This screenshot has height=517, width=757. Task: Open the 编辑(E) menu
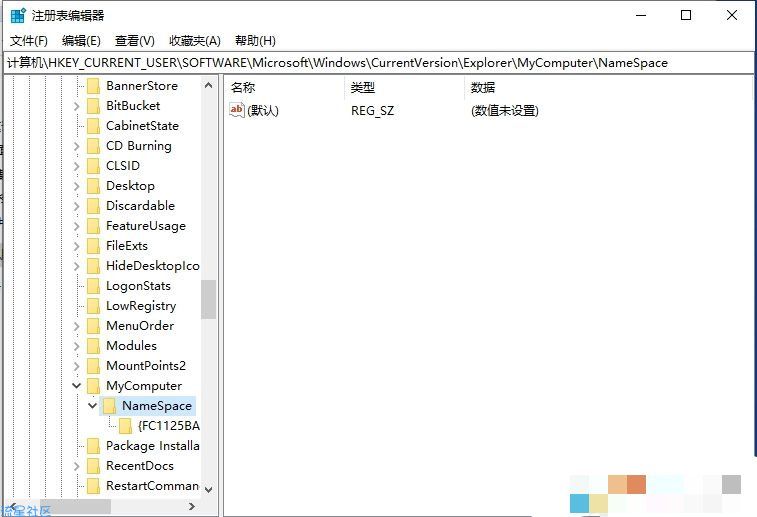click(x=81, y=41)
